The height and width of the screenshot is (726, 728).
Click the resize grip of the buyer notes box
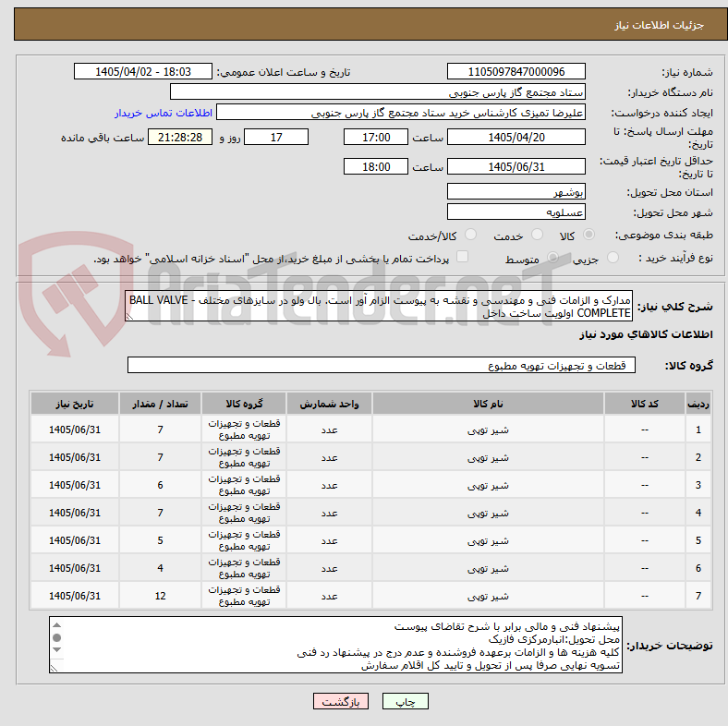(x=54, y=669)
